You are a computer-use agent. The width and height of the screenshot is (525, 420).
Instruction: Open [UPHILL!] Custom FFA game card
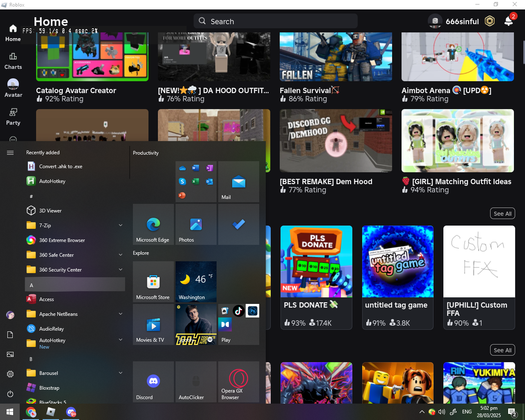pos(479,277)
